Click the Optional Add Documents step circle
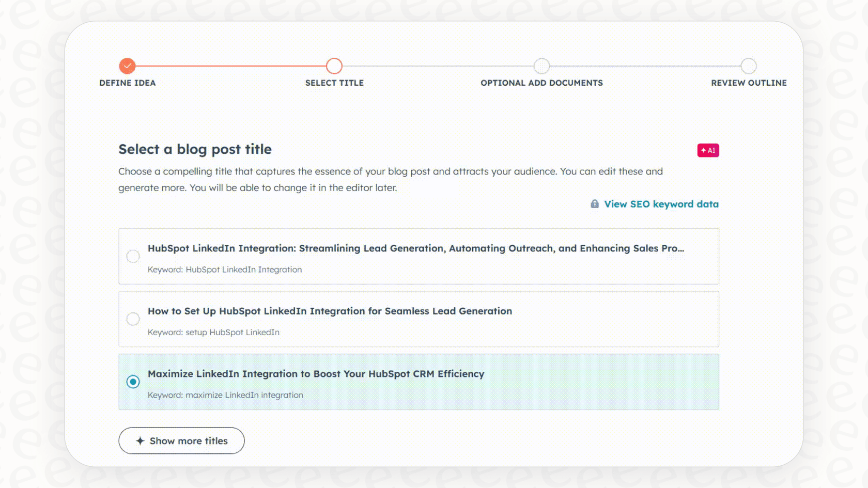 [541, 66]
